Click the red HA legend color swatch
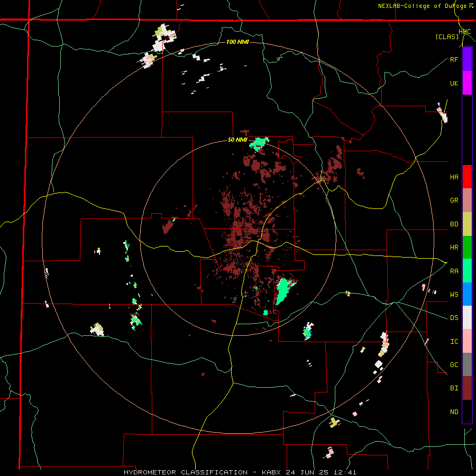 coord(467,177)
